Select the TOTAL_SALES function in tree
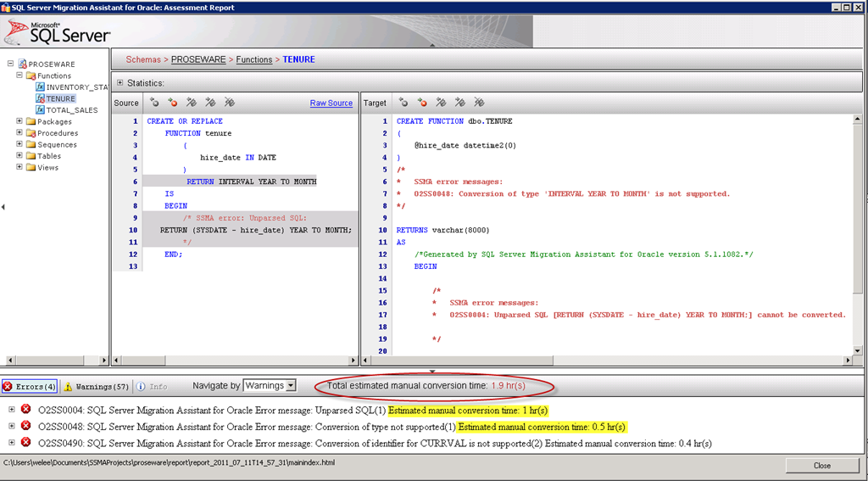 (72, 109)
